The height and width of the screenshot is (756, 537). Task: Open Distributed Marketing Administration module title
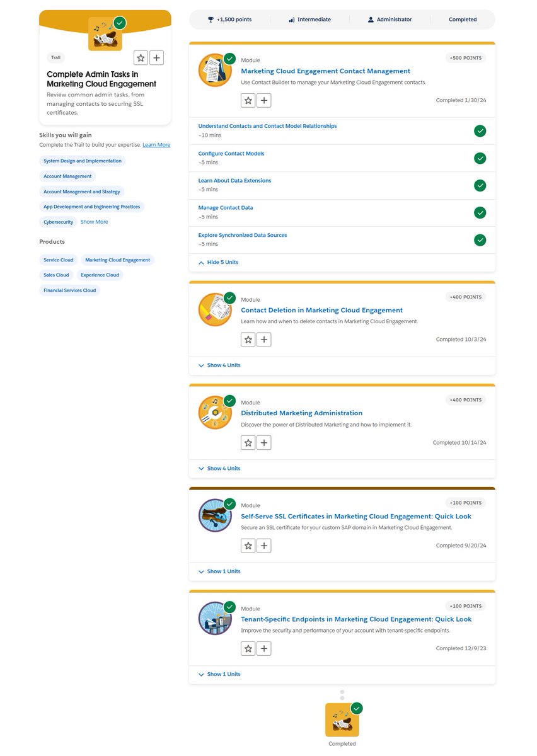[x=301, y=413]
